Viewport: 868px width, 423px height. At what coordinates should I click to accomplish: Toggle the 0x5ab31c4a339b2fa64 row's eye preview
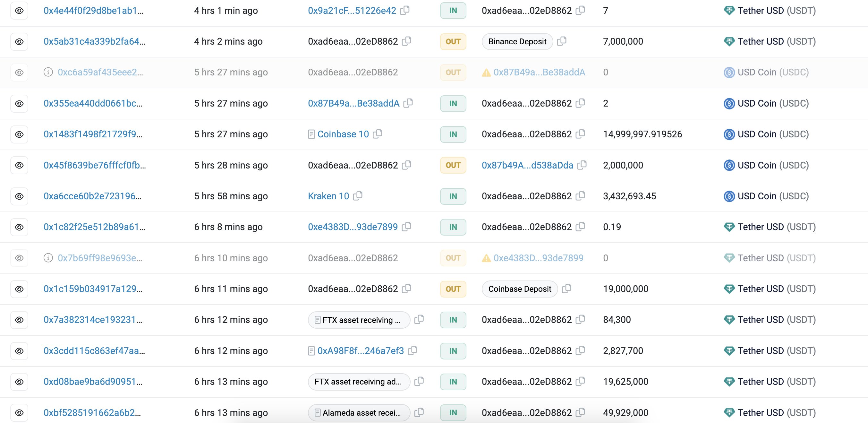(x=19, y=41)
